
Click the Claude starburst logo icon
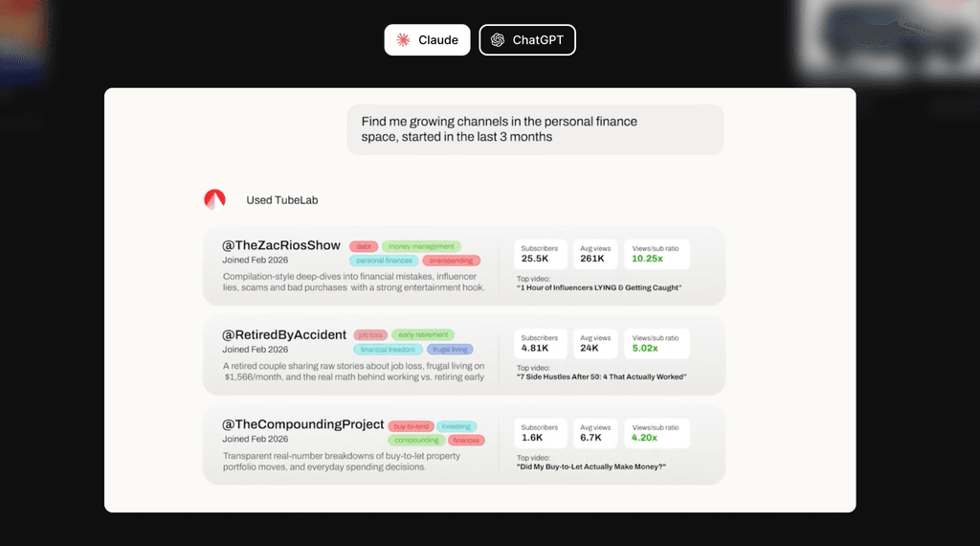(x=403, y=40)
